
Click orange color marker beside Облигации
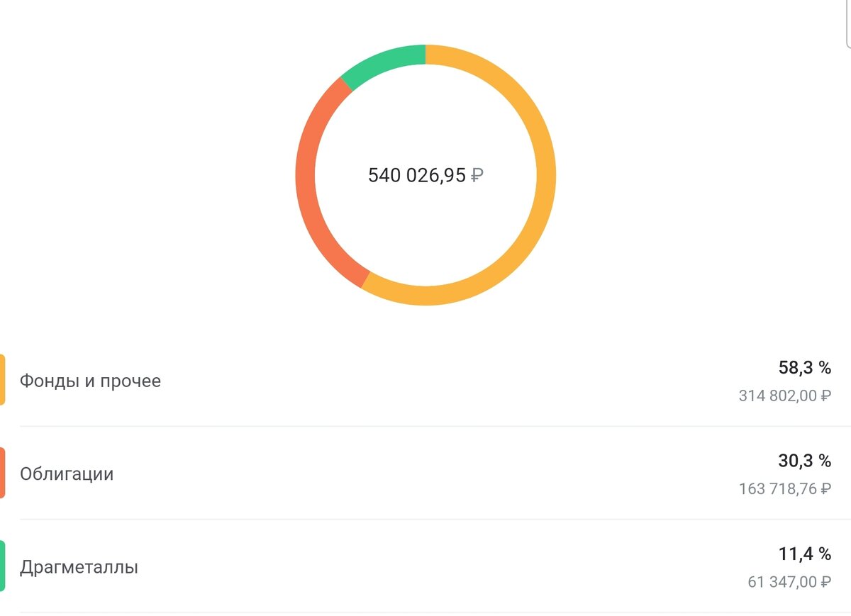pos(2,473)
